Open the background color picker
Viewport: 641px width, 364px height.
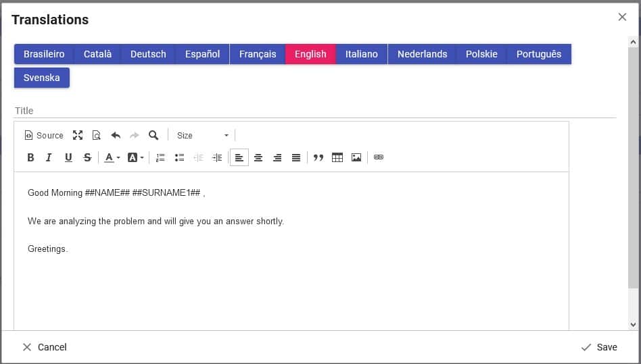[x=136, y=157]
